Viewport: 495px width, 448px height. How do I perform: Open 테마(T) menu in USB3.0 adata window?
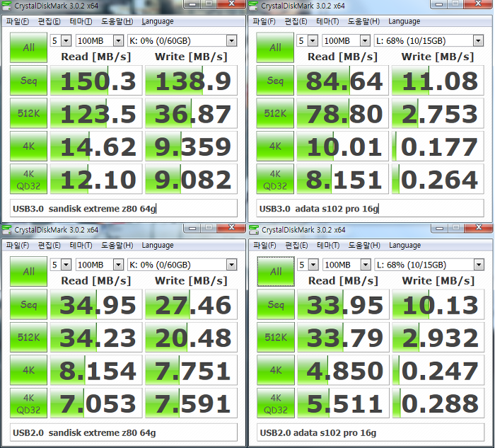[327, 21]
